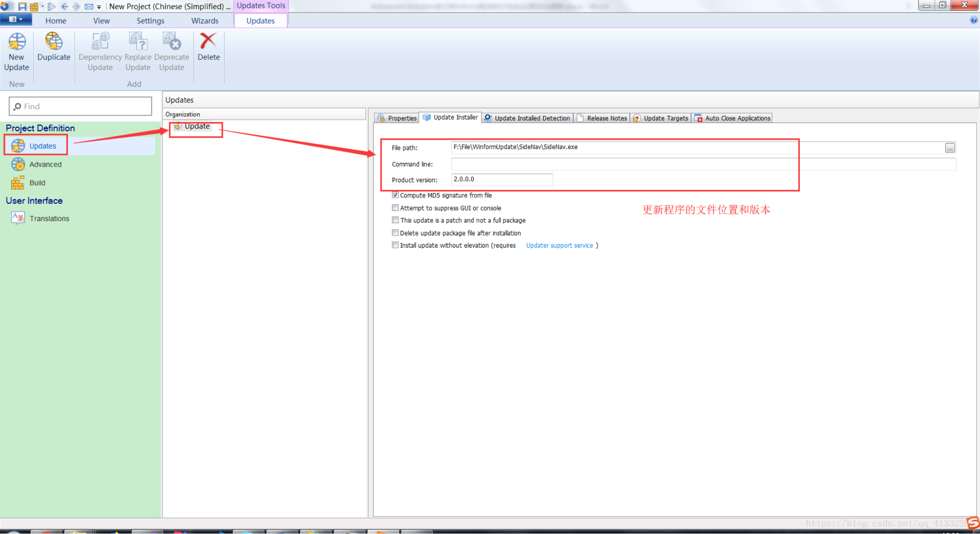Switch to the Release Notes tab
The height and width of the screenshot is (534, 980).
click(x=603, y=118)
